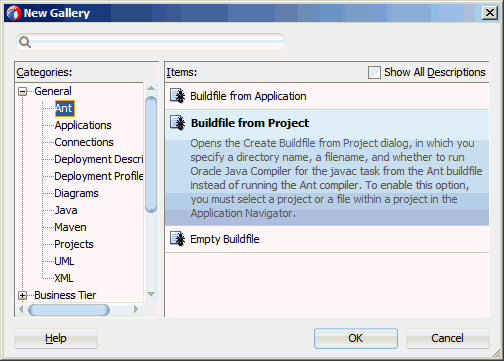Select the Connections category
This screenshot has height=361, width=504.
coord(84,142)
